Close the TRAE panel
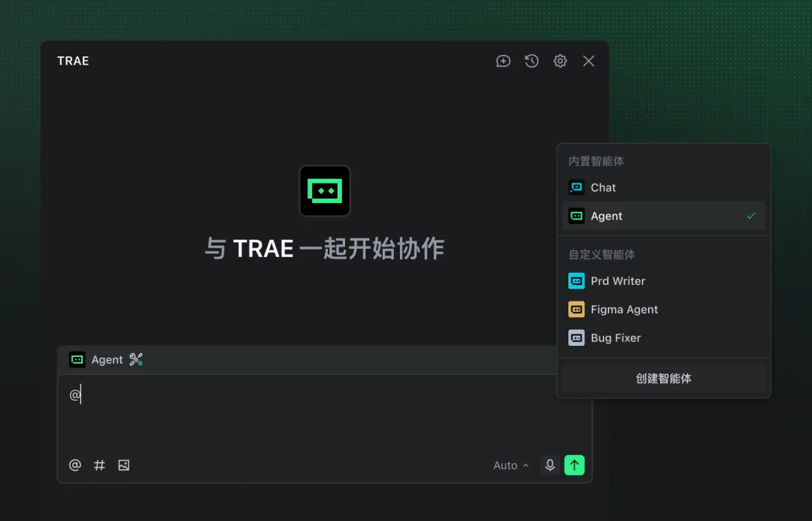Viewport: 812px width, 521px height. (588, 61)
